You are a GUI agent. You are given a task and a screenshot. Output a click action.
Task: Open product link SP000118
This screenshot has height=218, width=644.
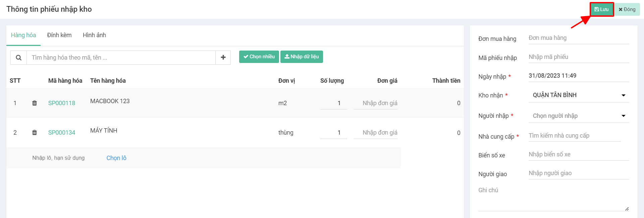[62, 103]
